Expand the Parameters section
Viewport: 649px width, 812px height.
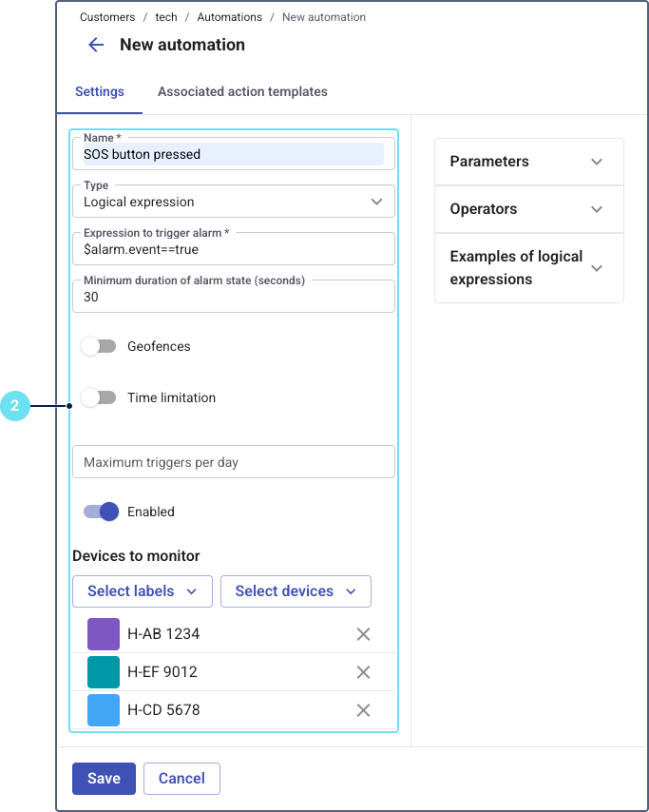(528, 162)
